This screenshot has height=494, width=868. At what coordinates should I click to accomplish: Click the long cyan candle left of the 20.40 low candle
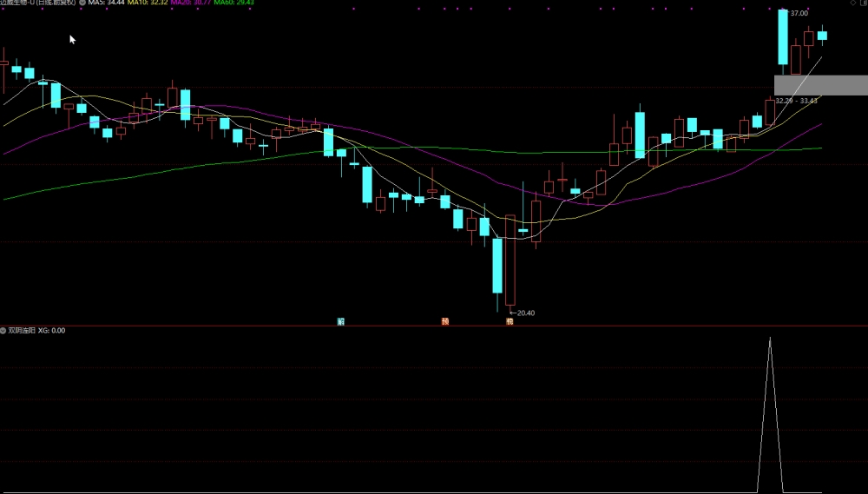pyautogui.click(x=497, y=266)
